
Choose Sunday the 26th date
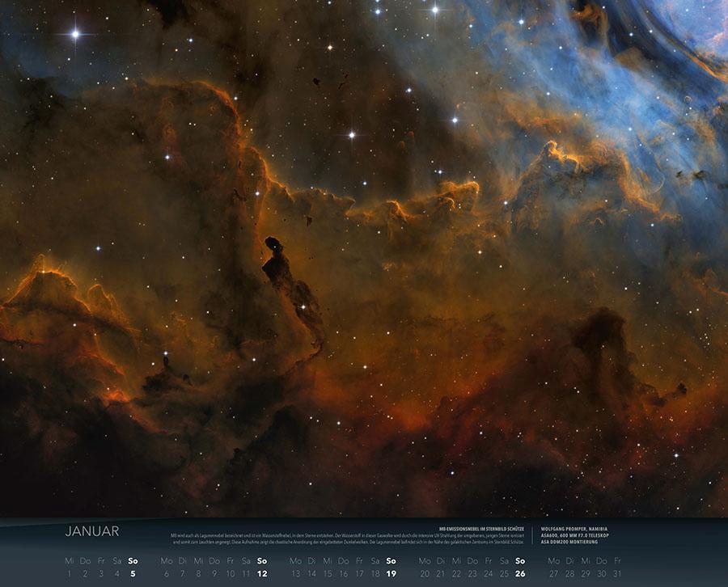coord(520,573)
